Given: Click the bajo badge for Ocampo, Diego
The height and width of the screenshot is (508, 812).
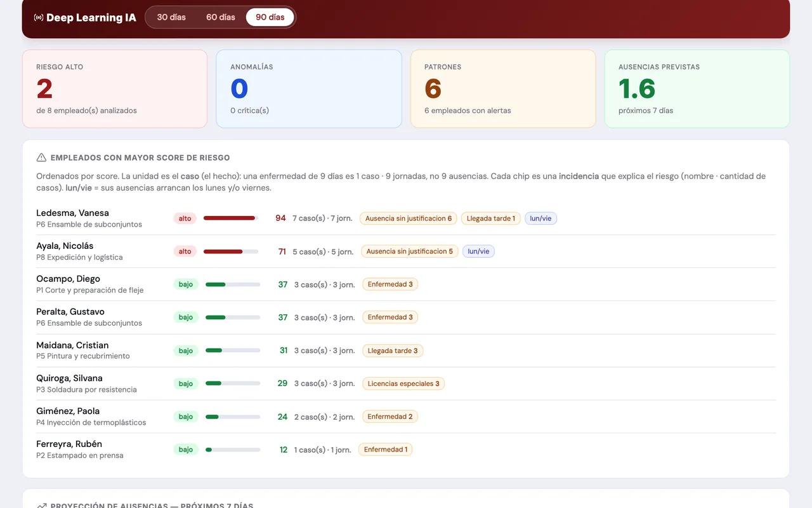Looking at the screenshot, I should [186, 284].
